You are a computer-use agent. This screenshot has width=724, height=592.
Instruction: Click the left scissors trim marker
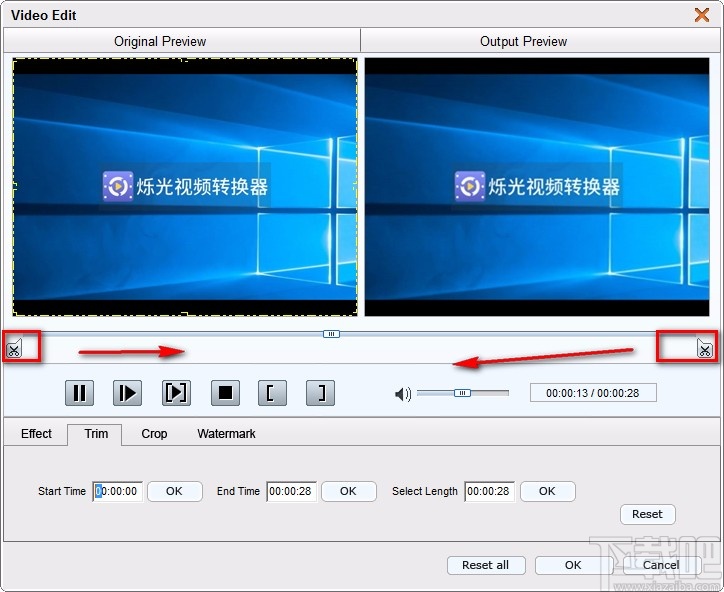tap(14, 348)
